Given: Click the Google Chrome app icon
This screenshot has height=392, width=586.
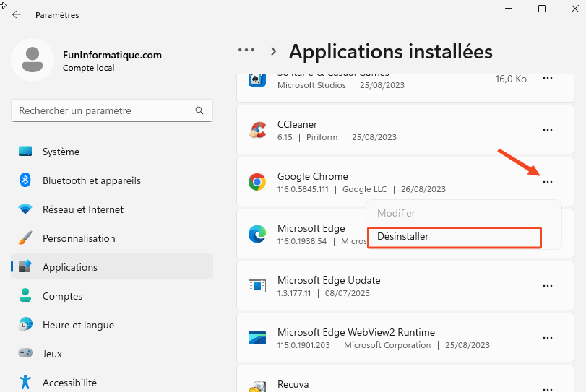Looking at the screenshot, I should pos(257,182).
